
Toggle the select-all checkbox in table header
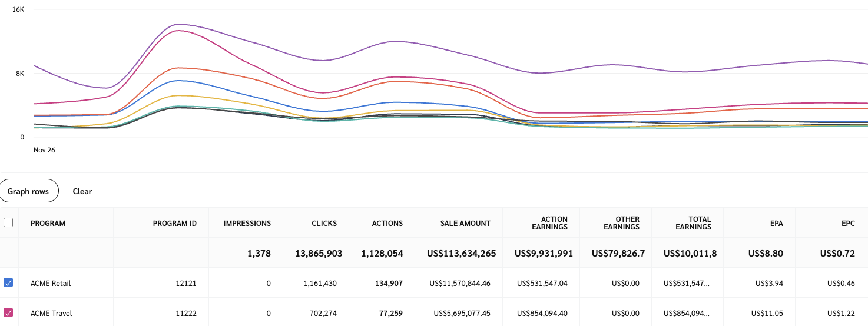pyautogui.click(x=8, y=222)
